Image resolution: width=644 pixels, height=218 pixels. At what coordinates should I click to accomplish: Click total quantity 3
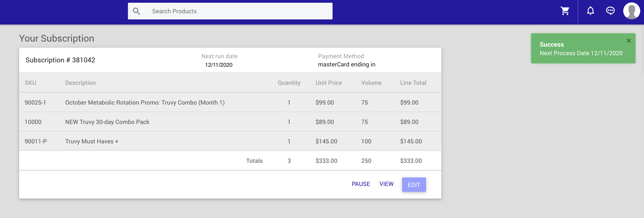289,161
